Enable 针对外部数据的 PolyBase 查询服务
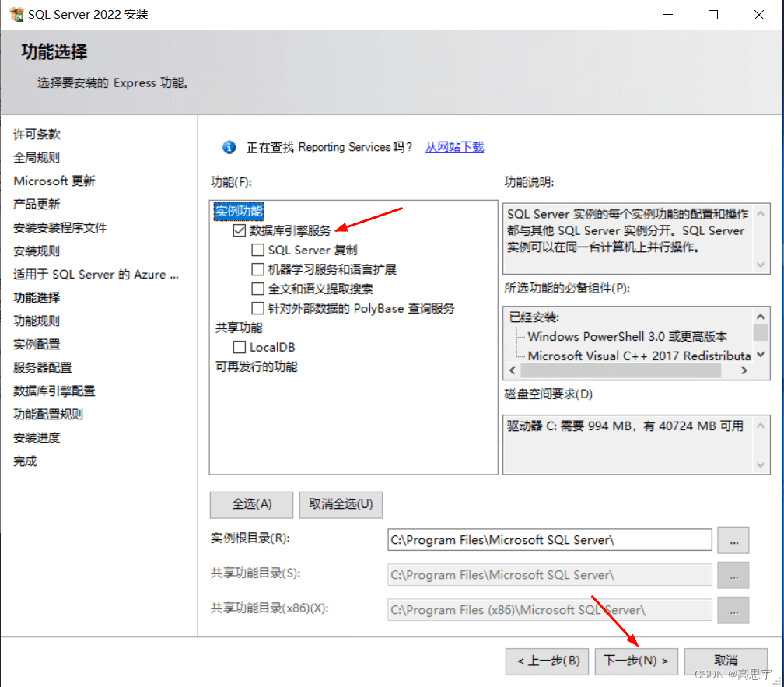The height and width of the screenshot is (687, 784). [258, 309]
